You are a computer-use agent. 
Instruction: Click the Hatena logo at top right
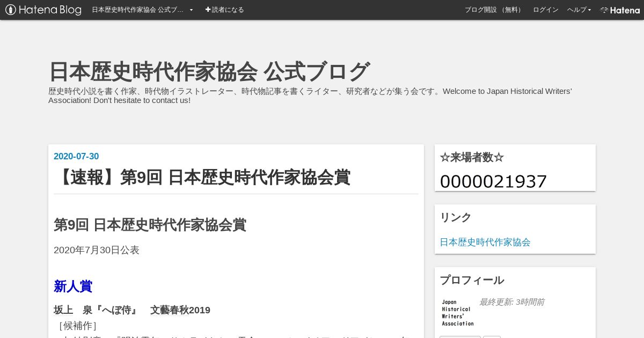[x=620, y=10]
